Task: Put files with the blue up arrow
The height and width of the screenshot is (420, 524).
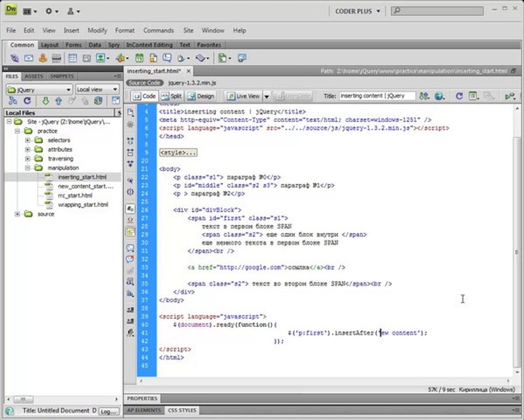Action: (58, 100)
